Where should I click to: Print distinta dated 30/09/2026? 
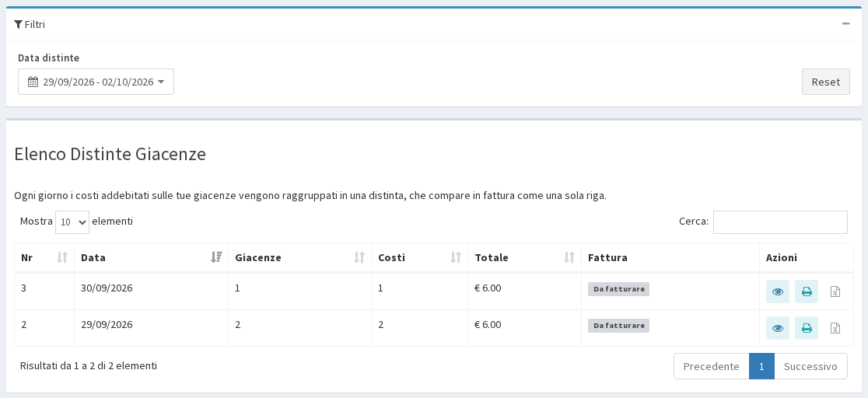click(806, 292)
